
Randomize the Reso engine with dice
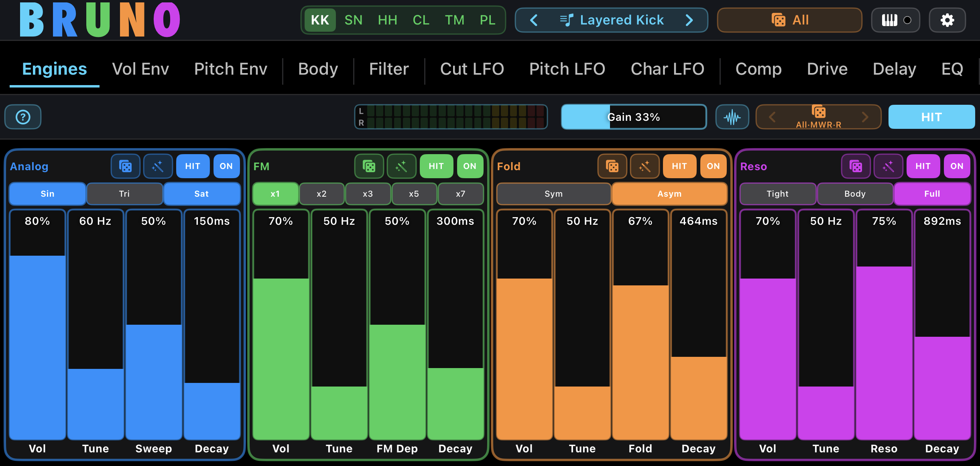[856, 166]
